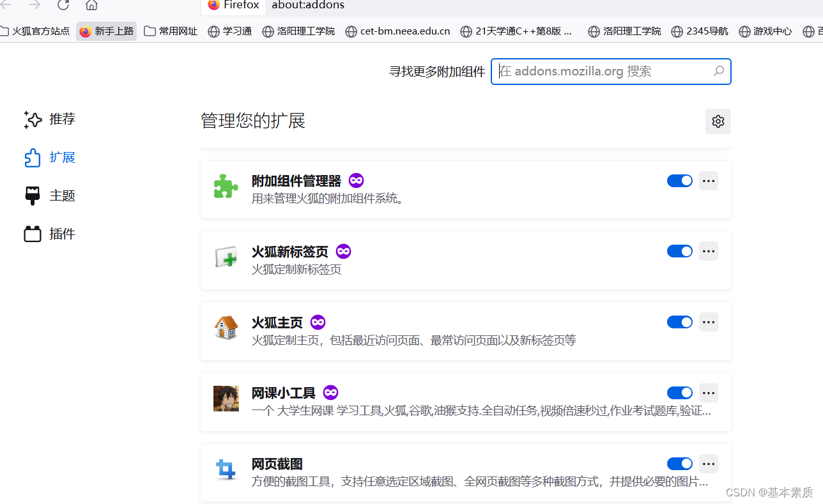Click the 插件 calendar-like icon in sidebar
Viewport: 823px width, 504px height.
[x=33, y=234]
